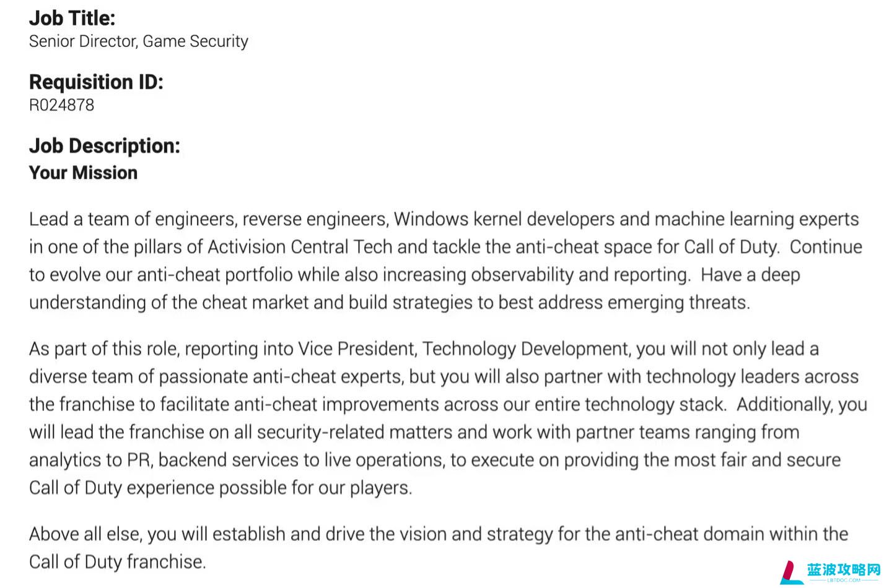Click 'emerging threats' at first paragraph's end
The width and height of the screenshot is (892, 588).
[678, 303]
